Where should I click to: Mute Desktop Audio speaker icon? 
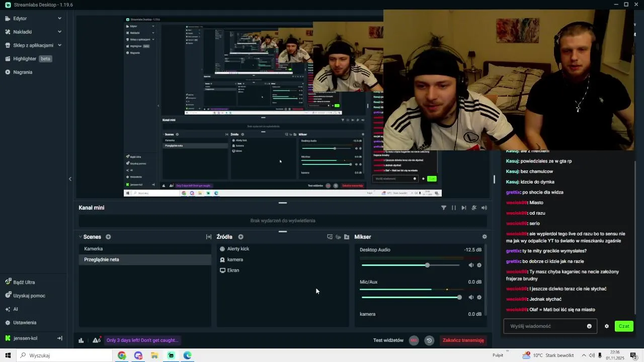pyautogui.click(x=471, y=265)
